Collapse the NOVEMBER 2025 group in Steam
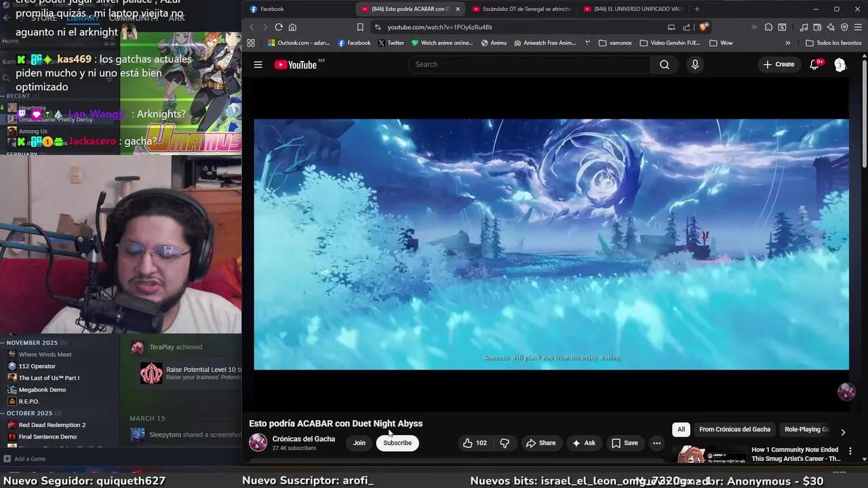The image size is (868, 488). [x=3, y=343]
